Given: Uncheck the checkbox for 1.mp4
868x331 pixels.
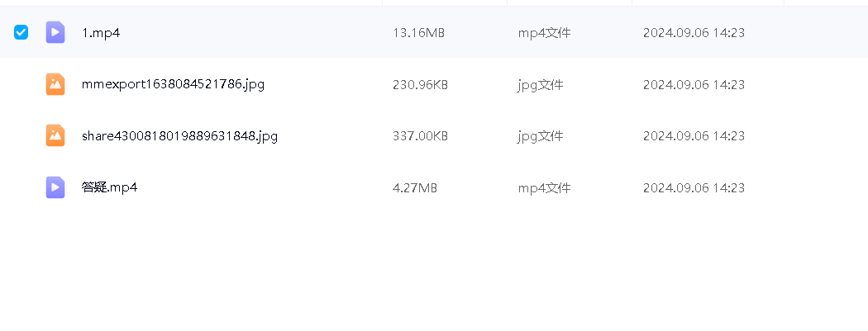Looking at the screenshot, I should [21, 32].
